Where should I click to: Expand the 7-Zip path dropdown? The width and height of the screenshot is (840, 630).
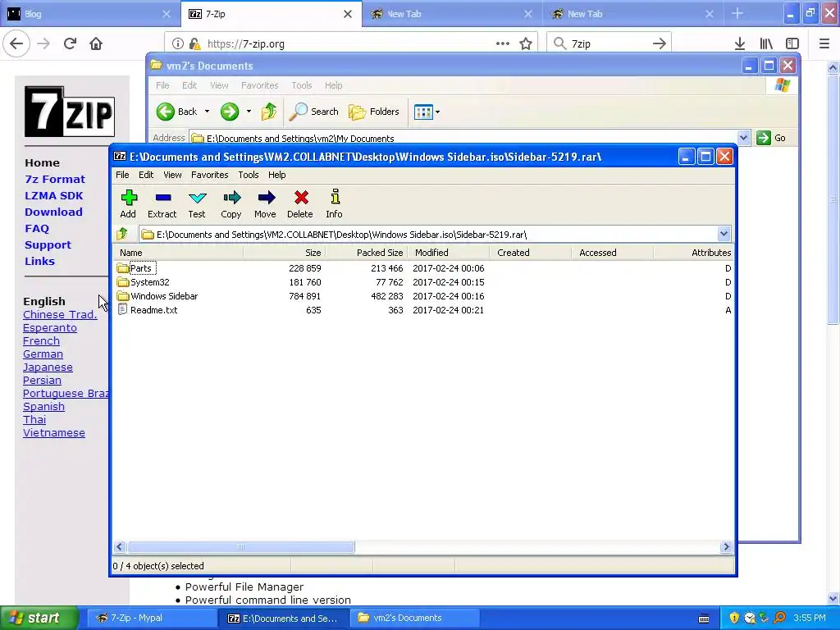724,234
